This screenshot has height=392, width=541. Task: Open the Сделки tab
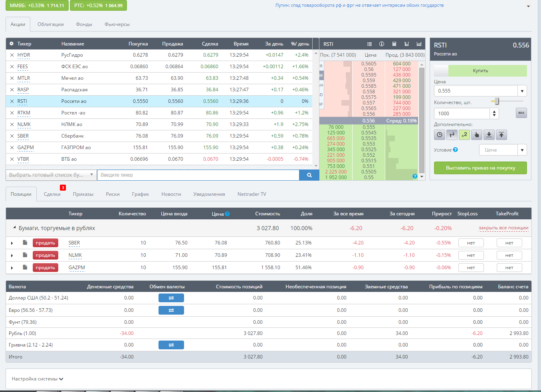pyautogui.click(x=52, y=194)
